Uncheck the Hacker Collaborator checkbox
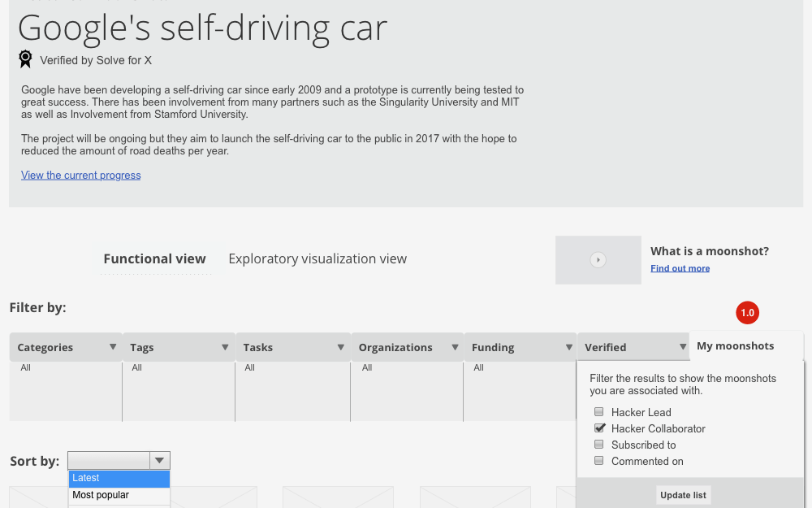 pyautogui.click(x=599, y=428)
